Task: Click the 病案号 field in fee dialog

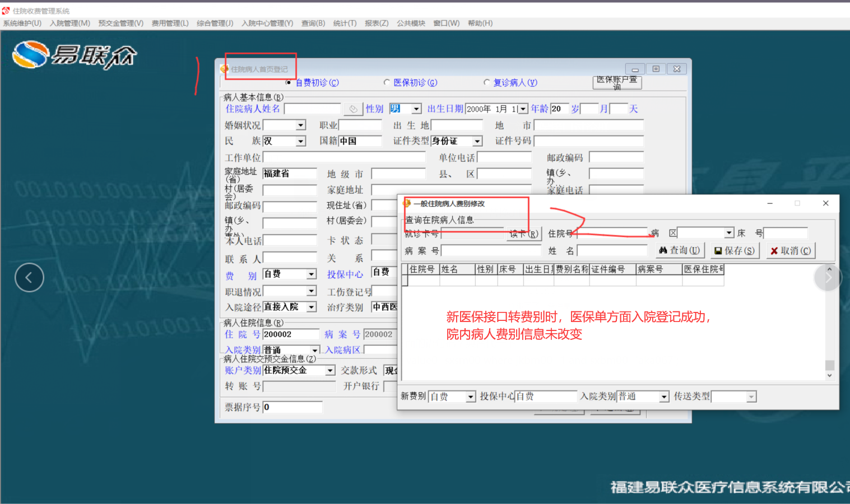Action: click(x=491, y=250)
